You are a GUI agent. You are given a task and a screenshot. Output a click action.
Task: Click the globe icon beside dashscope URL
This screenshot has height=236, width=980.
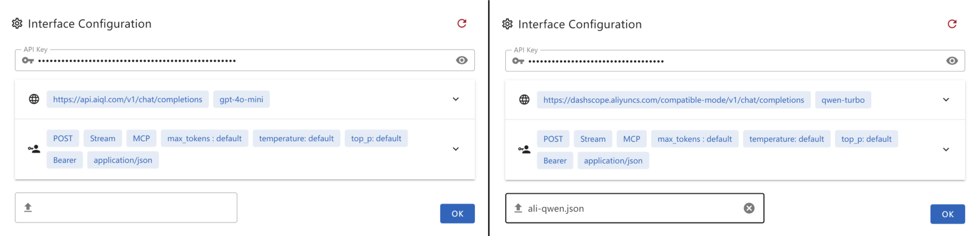(x=524, y=100)
